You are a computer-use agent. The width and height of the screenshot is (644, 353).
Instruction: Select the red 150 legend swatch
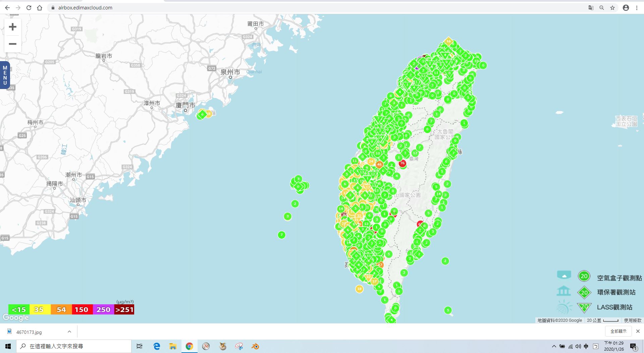[82, 309]
